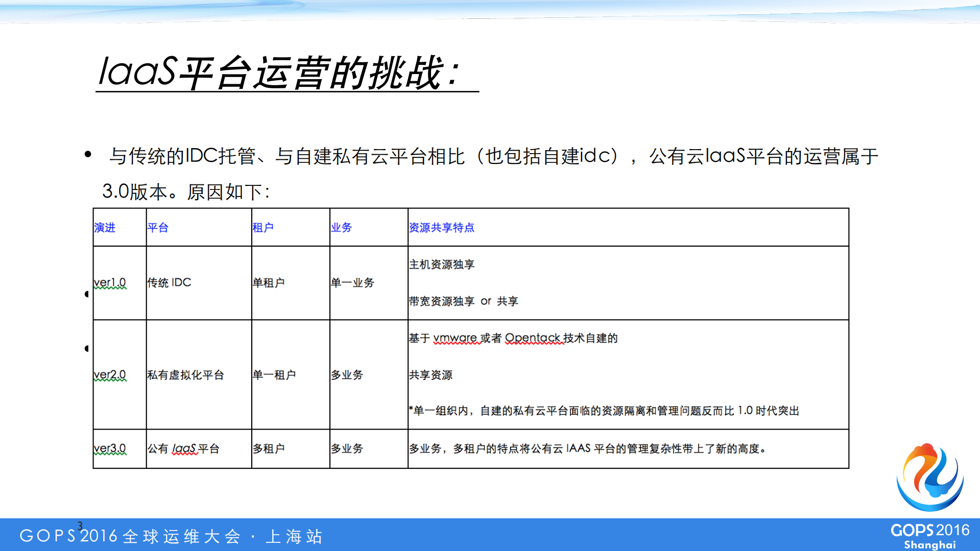
Task: Expand the 平台 column header
Action: click(x=159, y=228)
